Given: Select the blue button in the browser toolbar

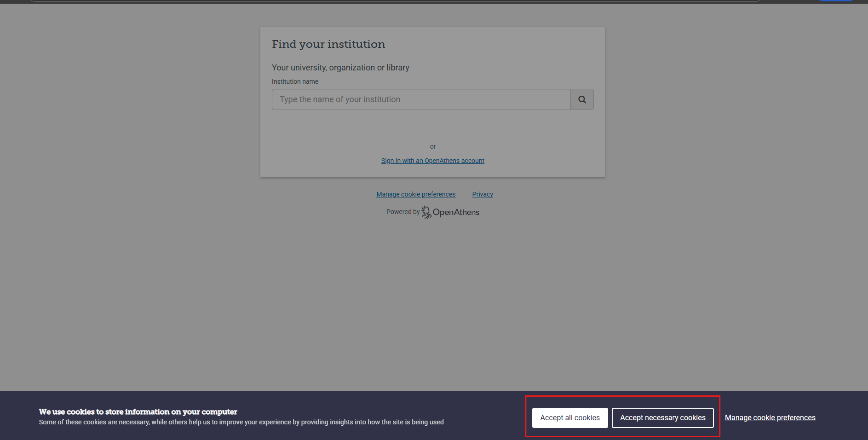Looking at the screenshot, I should (835, 1).
